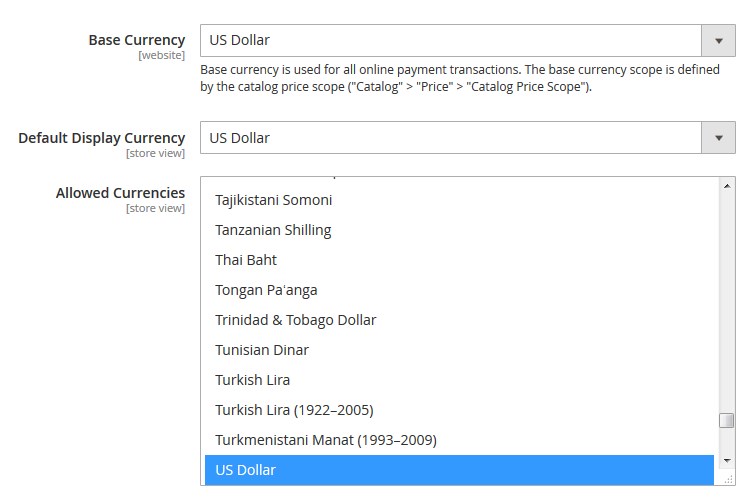Select Tajikistani Somoni in Allowed Currencies
Viewport: 752px width, 502px height.
459,200
